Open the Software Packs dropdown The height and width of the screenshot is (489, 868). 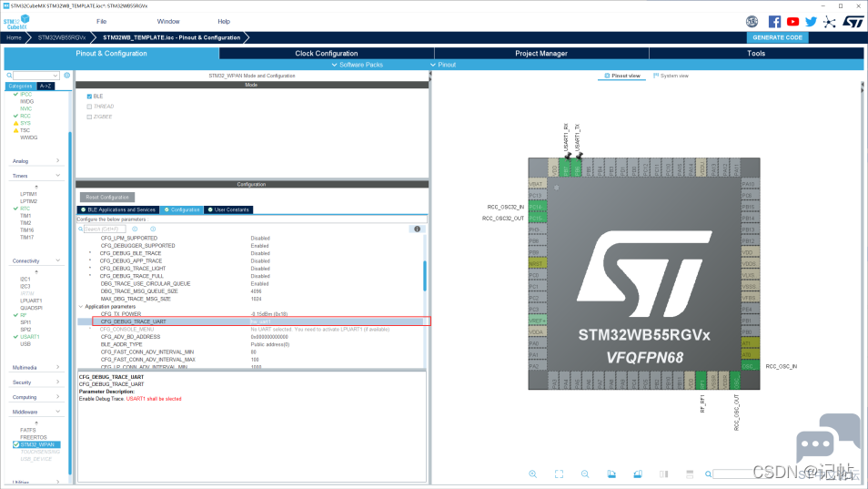[x=357, y=65]
